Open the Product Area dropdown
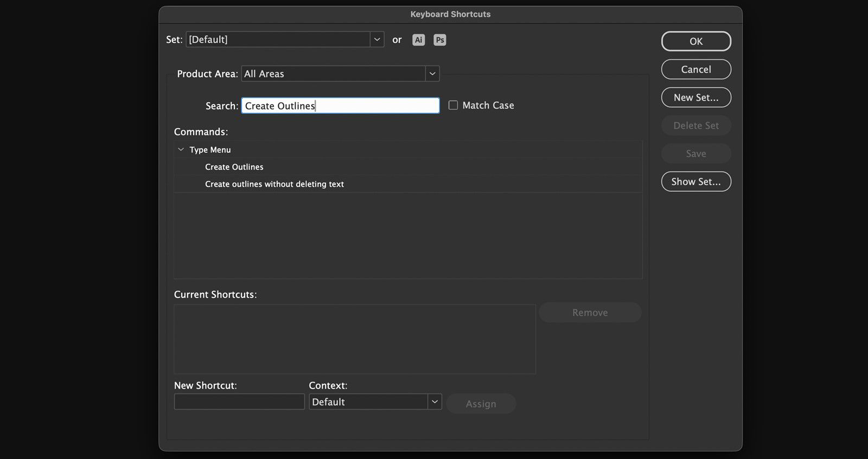 click(340, 74)
